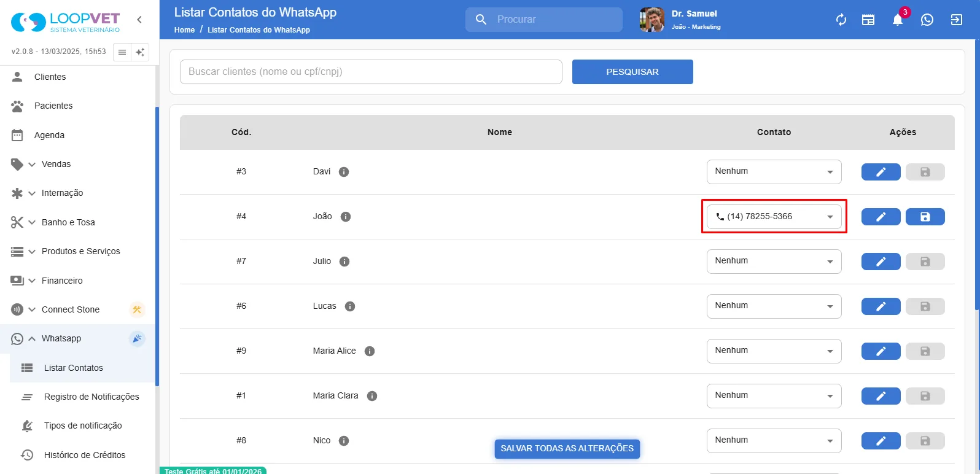
Task: Open the calendar table icon in header
Action: [868, 20]
